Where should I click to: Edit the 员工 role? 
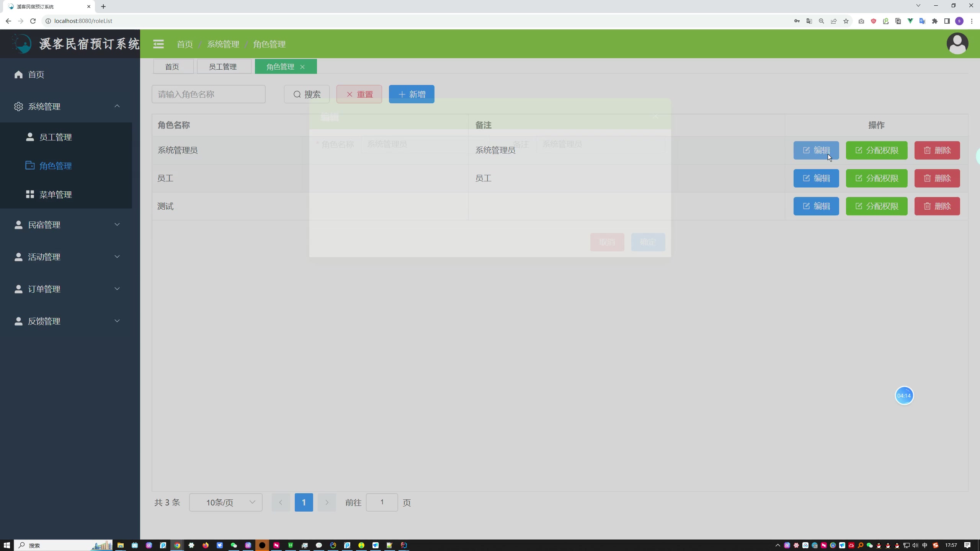[816, 178]
